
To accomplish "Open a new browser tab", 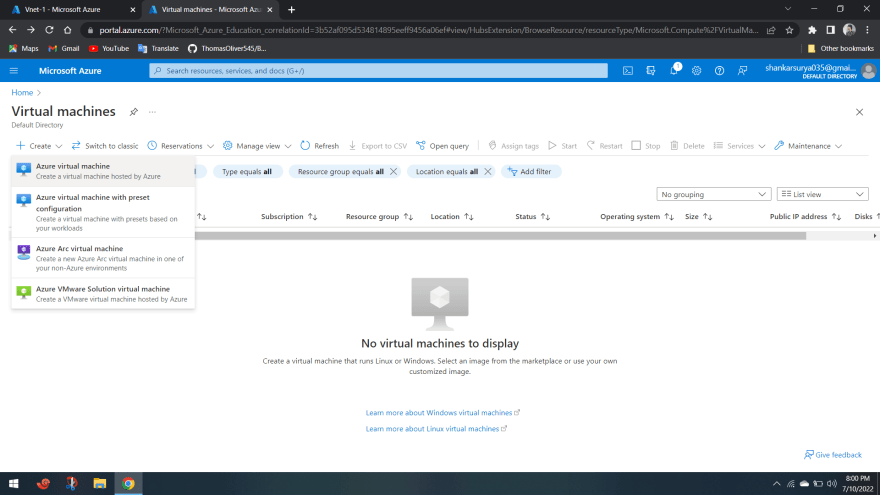I will [x=291, y=10].
